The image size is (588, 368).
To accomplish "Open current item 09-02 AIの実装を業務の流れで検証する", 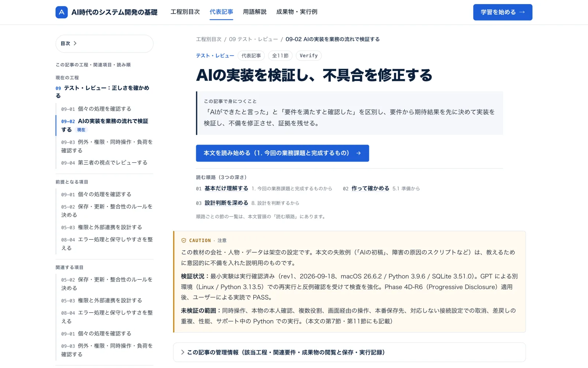I will pos(105,125).
